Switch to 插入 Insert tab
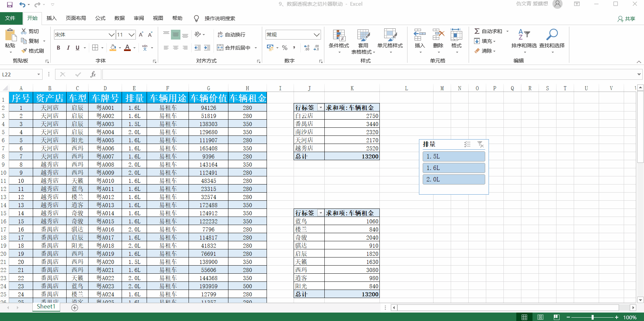The image size is (644, 321). [51, 18]
